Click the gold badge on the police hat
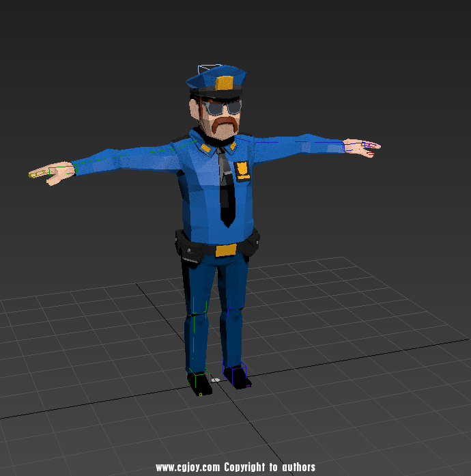This screenshot has width=471, height=476. tap(225, 83)
